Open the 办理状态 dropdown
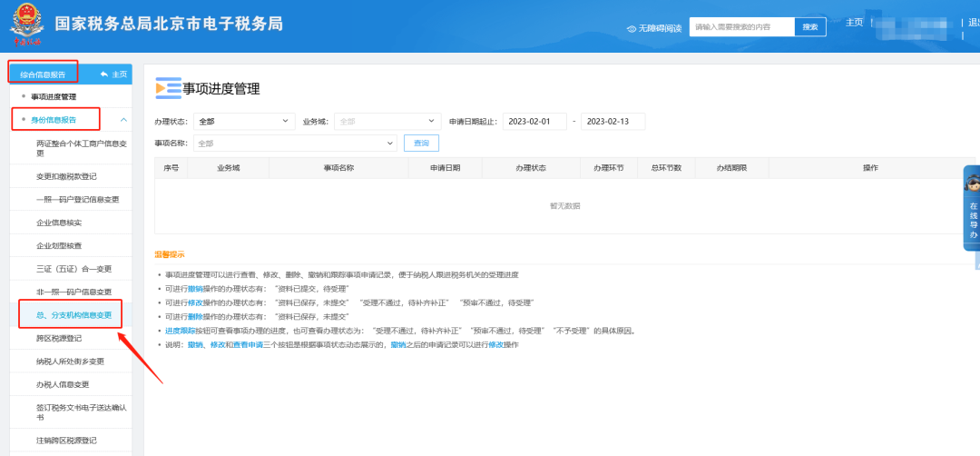Viewport: 980px width, 456px height. coord(244,122)
